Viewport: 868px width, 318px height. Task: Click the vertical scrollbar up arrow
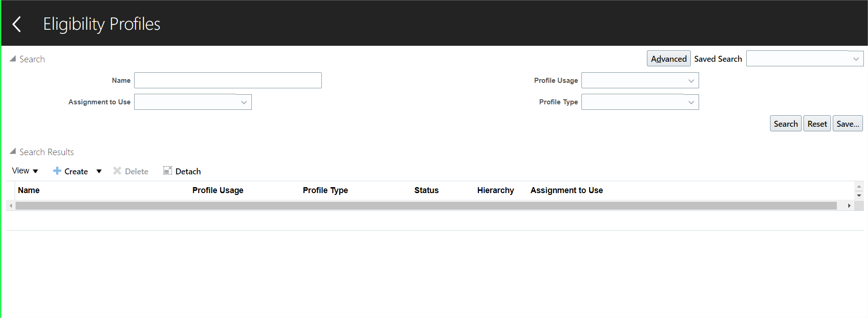coord(859,186)
